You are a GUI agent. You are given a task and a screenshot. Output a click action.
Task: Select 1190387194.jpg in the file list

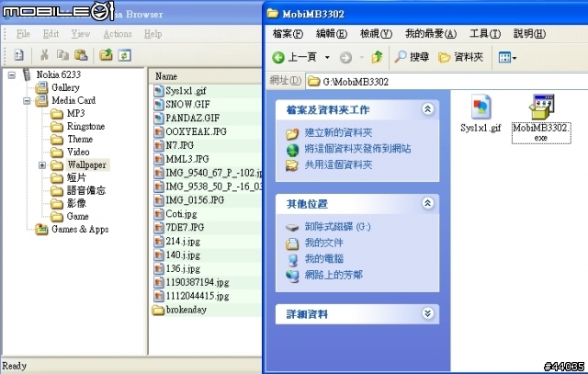pos(198,282)
